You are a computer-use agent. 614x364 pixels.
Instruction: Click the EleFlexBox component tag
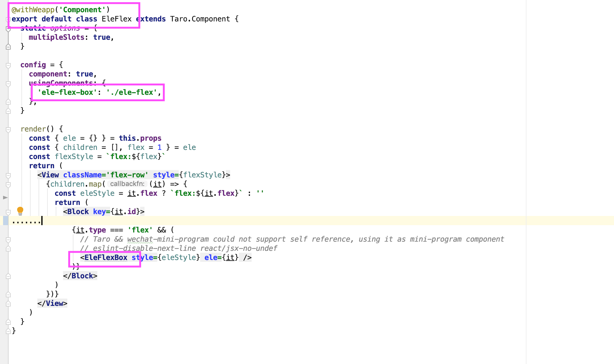coord(106,258)
